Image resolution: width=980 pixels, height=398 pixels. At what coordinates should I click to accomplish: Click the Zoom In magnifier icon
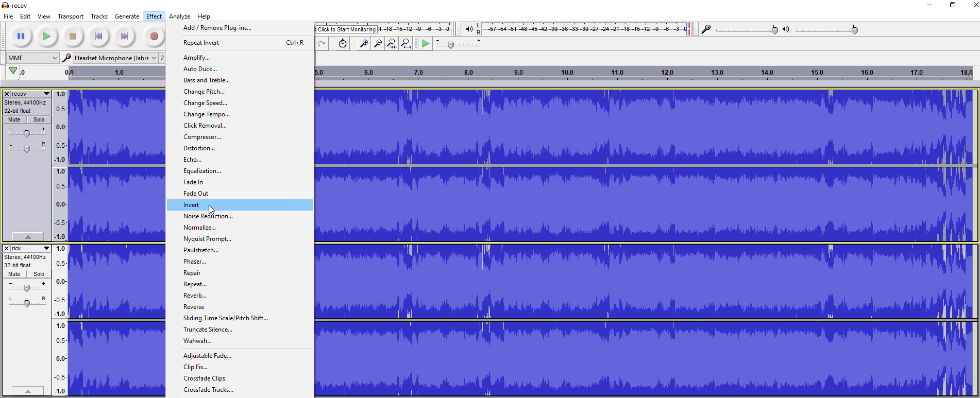pos(364,44)
